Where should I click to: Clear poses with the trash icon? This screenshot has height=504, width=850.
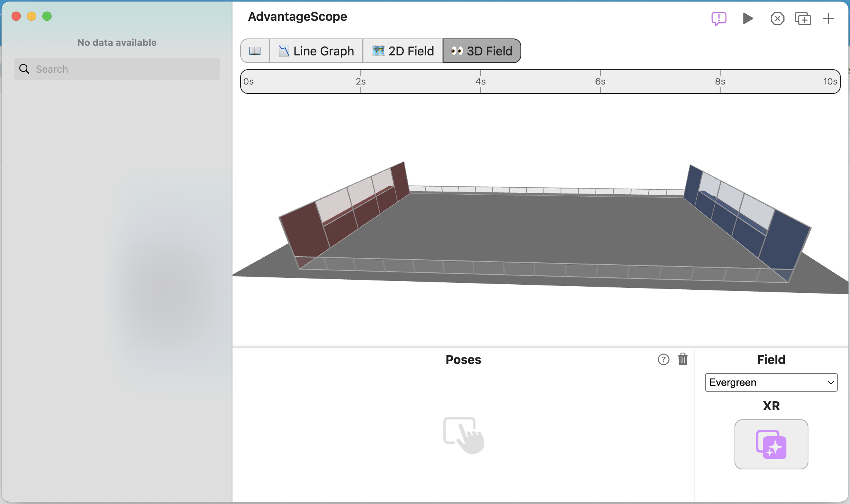pyautogui.click(x=683, y=359)
